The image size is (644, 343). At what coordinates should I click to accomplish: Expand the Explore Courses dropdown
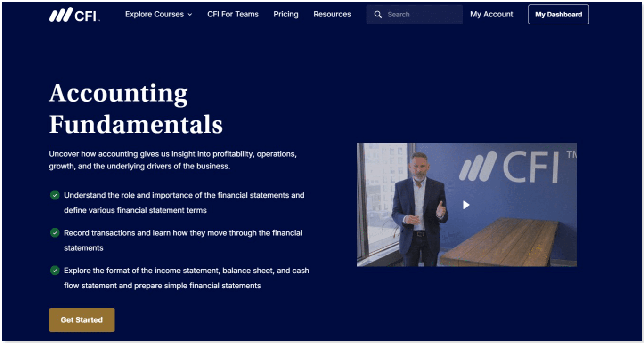159,14
